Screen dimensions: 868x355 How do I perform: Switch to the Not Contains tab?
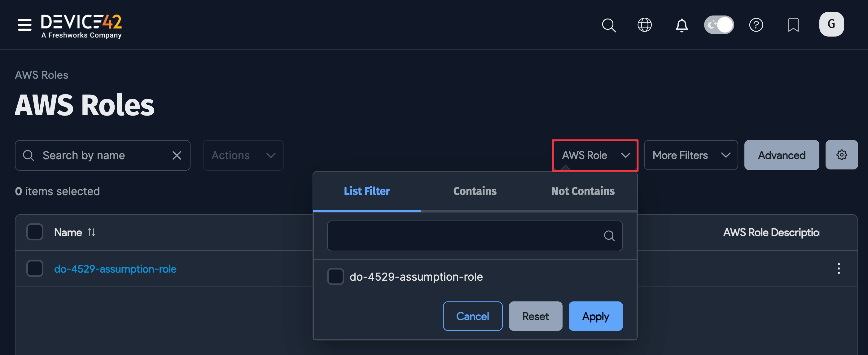[583, 191]
